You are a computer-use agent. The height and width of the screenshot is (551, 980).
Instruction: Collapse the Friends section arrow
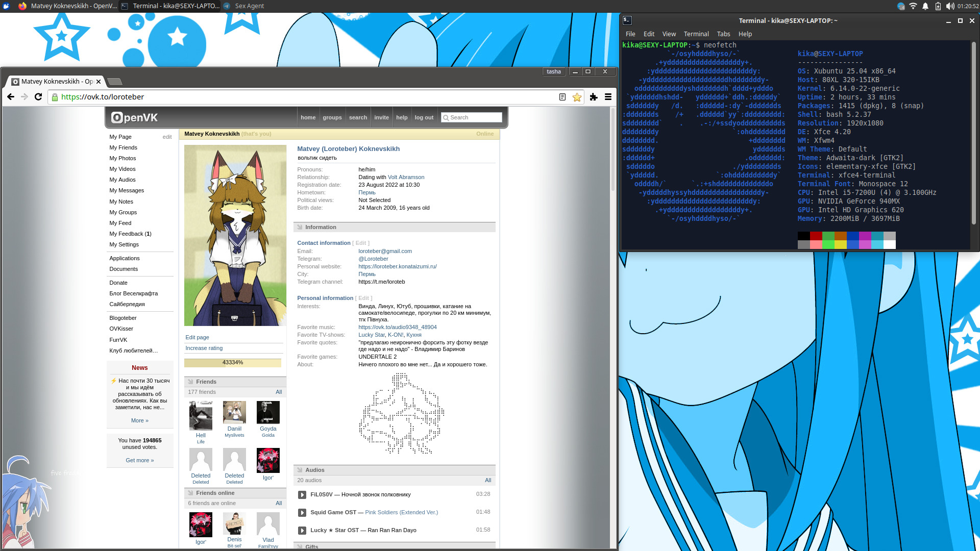[x=190, y=382]
